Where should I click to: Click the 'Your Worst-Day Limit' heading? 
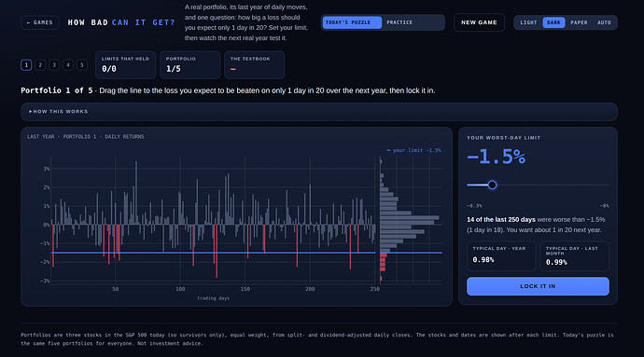pyautogui.click(x=504, y=138)
